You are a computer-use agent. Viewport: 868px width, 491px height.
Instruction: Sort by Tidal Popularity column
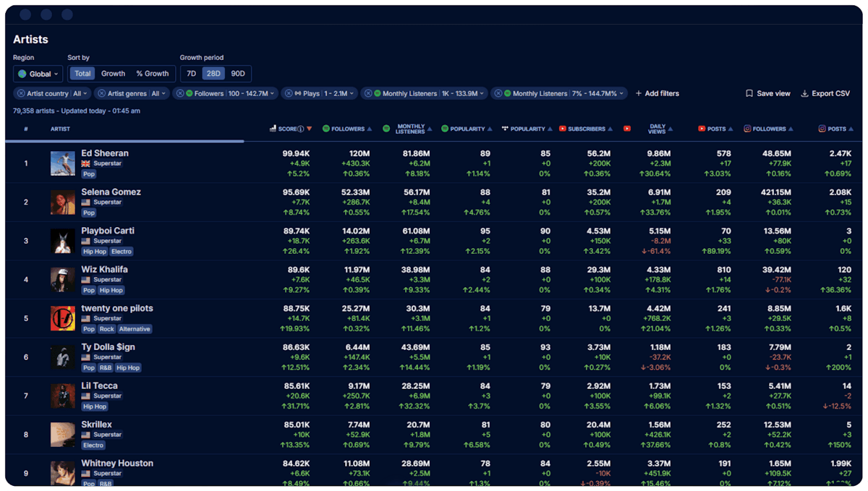click(527, 129)
